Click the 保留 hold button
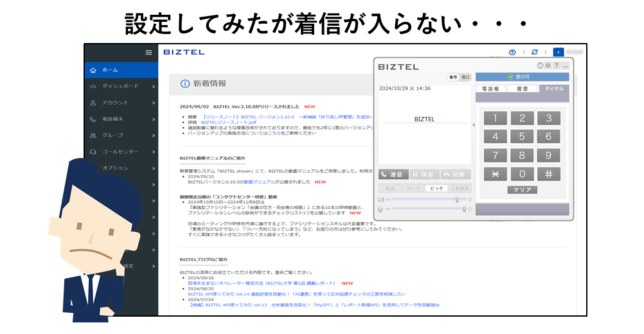644x334 pixels. tap(424, 175)
